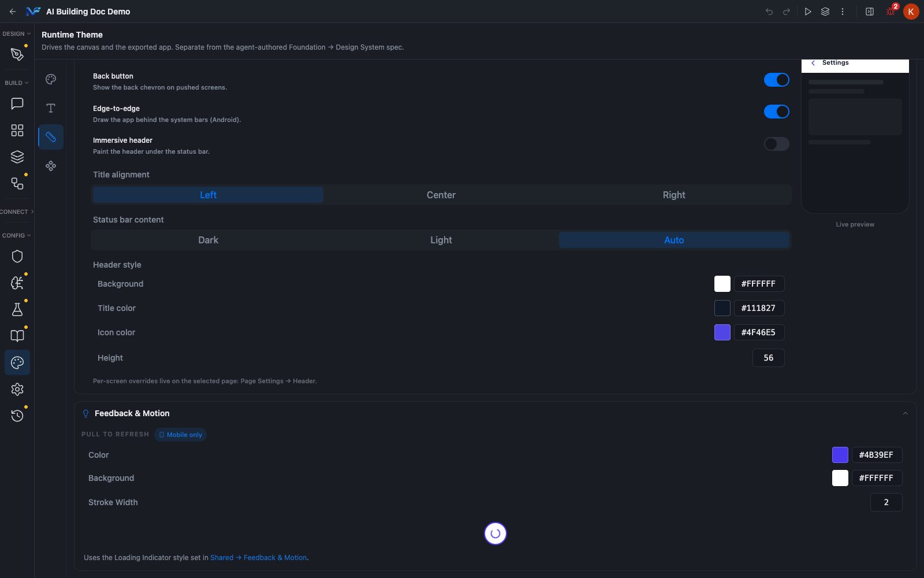924x578 pixels.
Task: Set title alignment to Left
Action: pos(208,195)
